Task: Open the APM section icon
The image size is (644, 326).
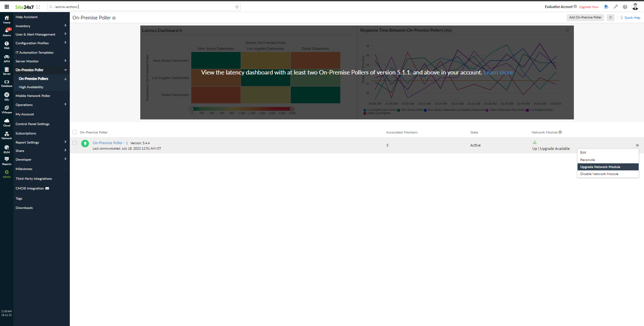Action: coord(7,58)
